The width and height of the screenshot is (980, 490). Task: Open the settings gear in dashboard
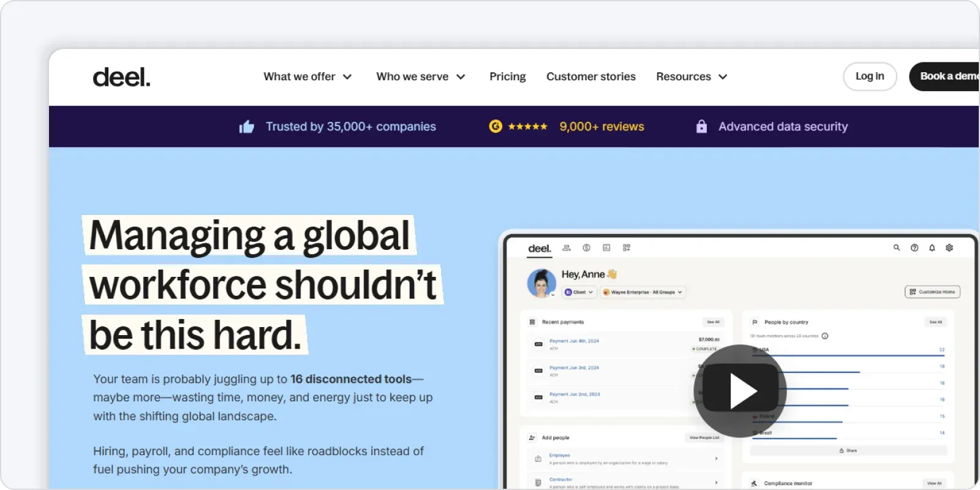[x=949, y=248]
